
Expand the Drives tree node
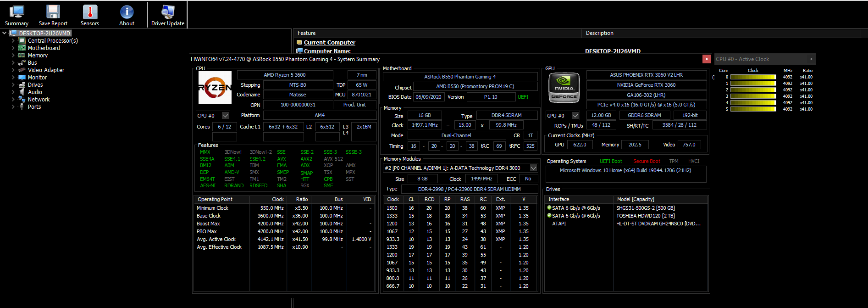point(13,84)
